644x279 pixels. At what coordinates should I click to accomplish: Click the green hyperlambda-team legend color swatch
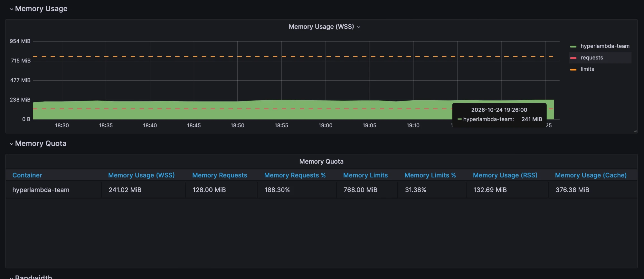click(x=573, y=46)
